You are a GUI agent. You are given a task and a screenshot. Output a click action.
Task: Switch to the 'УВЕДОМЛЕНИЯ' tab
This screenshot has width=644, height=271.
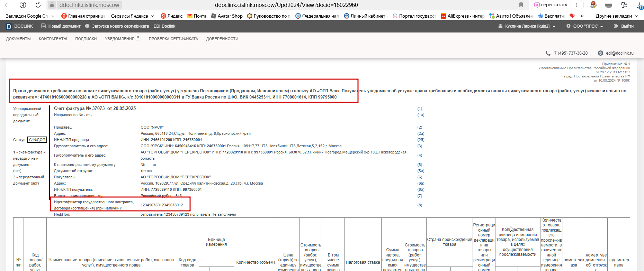click(119, 39)
